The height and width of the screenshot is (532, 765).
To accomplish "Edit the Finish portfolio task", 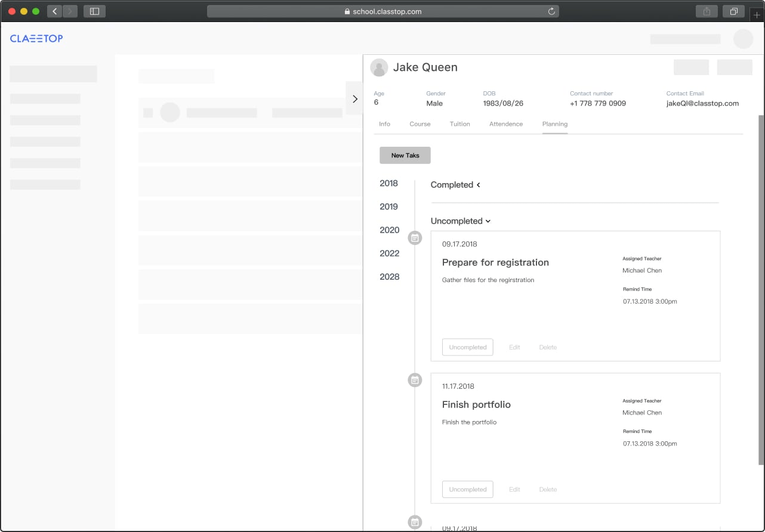I will pos(514,489).
